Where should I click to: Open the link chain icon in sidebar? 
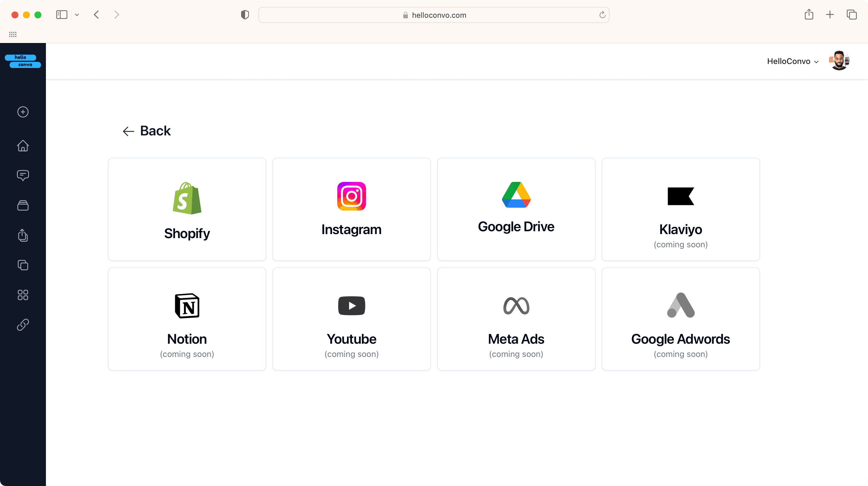[x=23, y=325]
